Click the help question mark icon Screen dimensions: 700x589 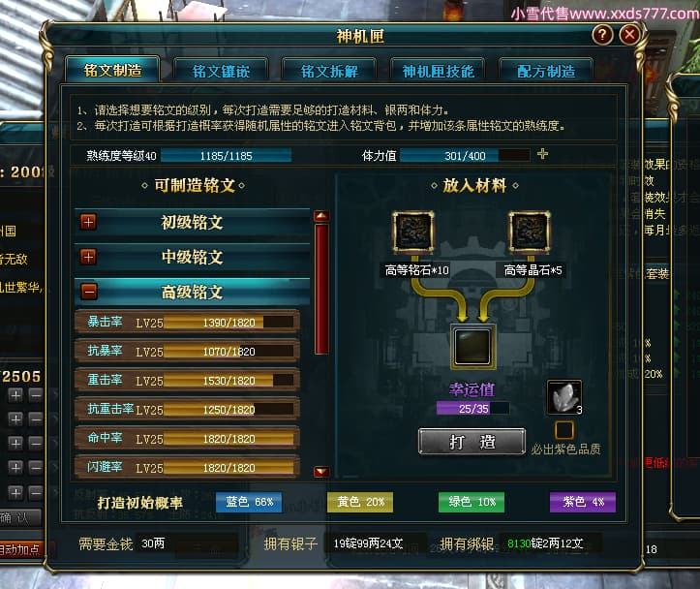pos(602,34)
